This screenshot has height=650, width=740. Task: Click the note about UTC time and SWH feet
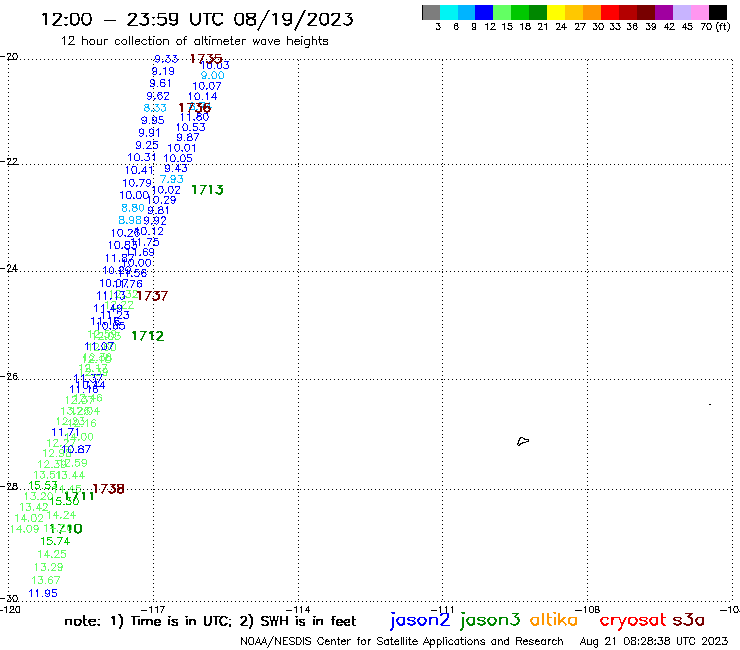[210, 621]
